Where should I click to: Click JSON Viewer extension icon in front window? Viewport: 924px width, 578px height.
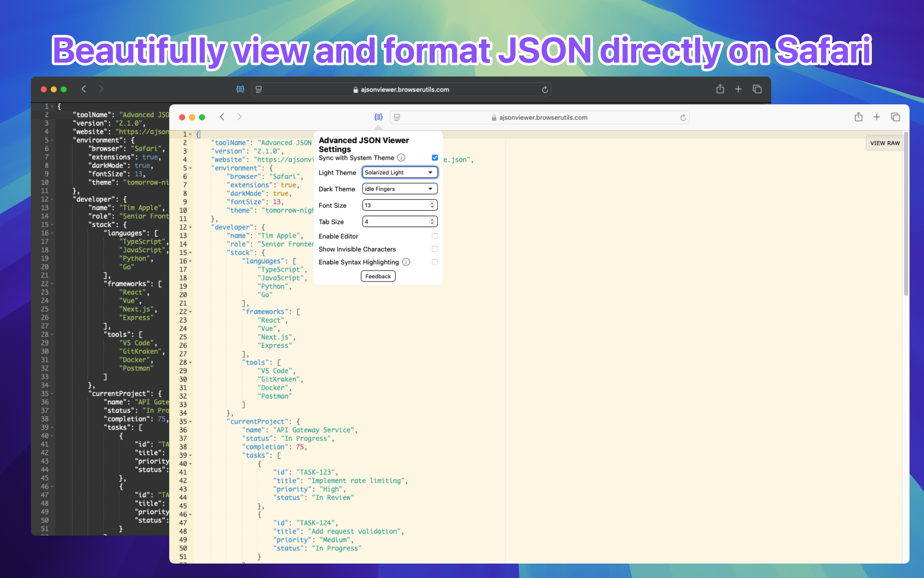pos(378,117)
